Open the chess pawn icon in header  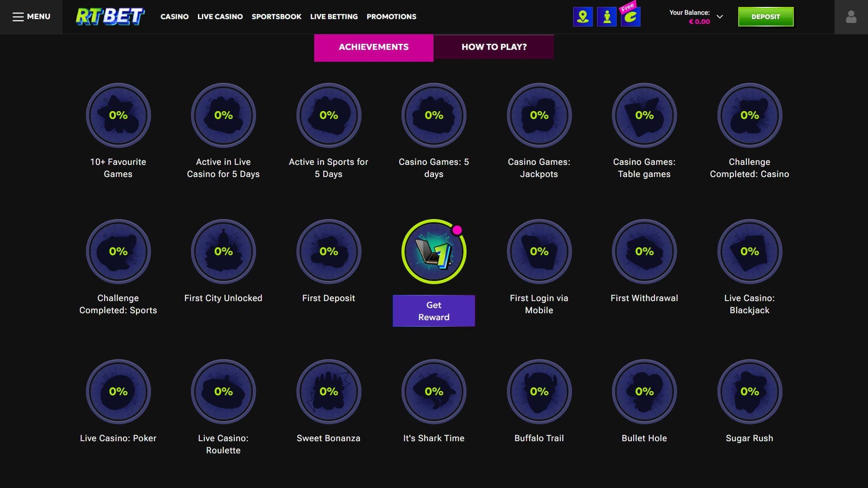pos(607,17)
